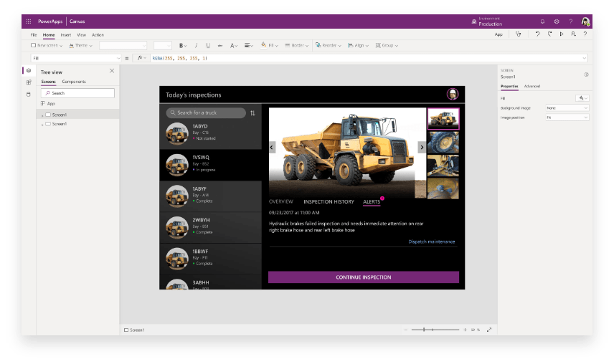614x364 pixels.
Task: Open notifications bell in the header
Action: click(542, 21)
